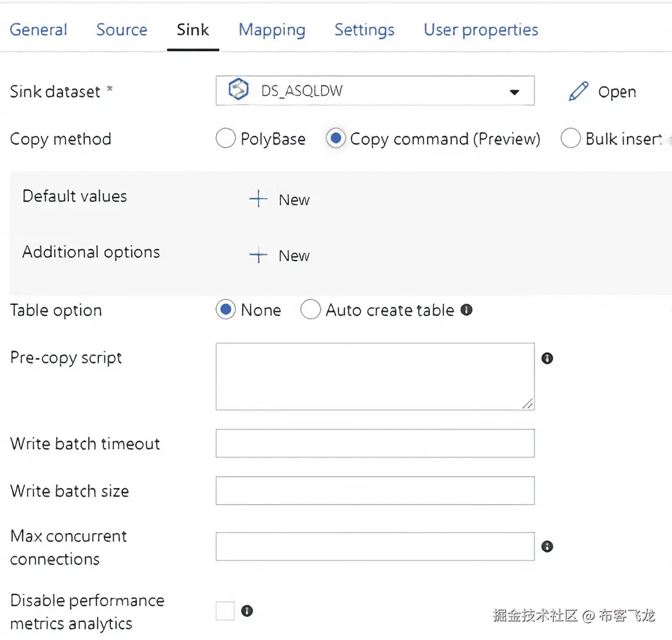This screenshot has width=672, height=640.
Task: Click the Auto create table info icon
Action: (x=467, y=310)
